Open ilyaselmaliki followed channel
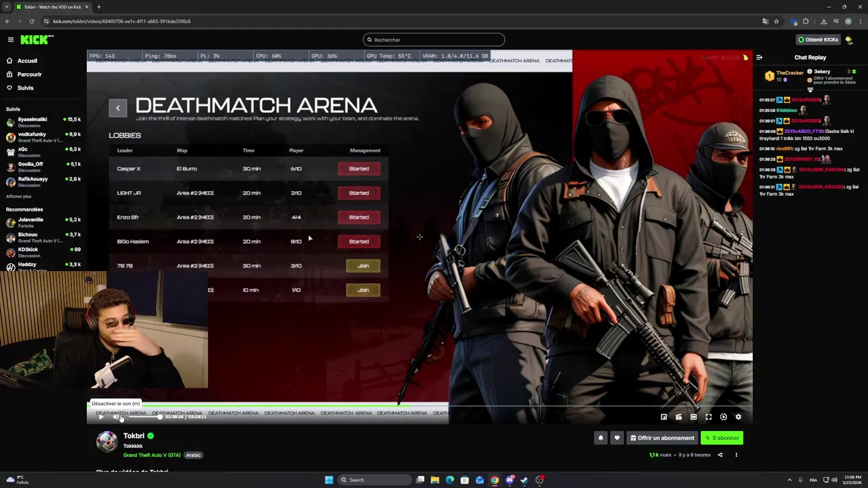The width and height of the screenshot is (868, 488). [43, 122]
